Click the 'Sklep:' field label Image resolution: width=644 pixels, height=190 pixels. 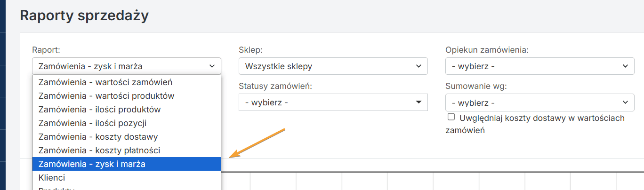[x=250, y=49]
